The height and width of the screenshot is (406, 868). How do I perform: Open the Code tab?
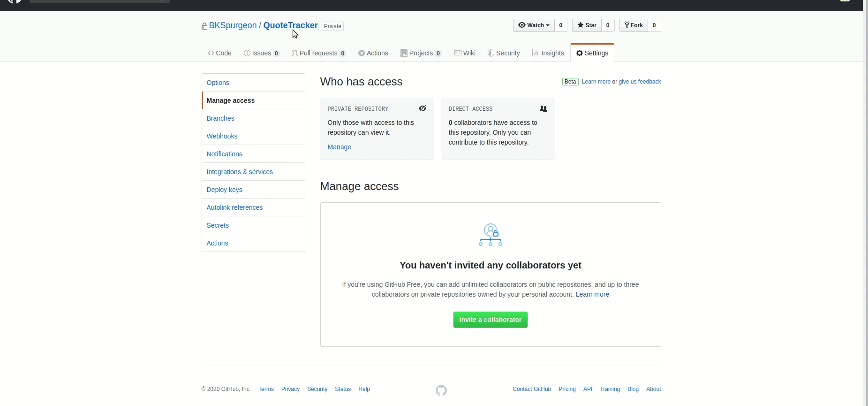pos(219,53)
